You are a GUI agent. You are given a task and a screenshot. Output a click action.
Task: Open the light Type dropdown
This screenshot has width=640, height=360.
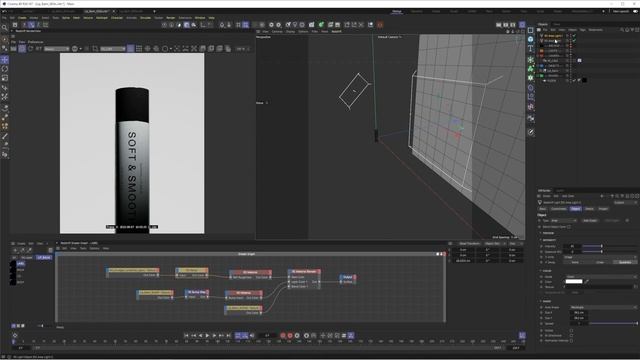coord(564,220)
